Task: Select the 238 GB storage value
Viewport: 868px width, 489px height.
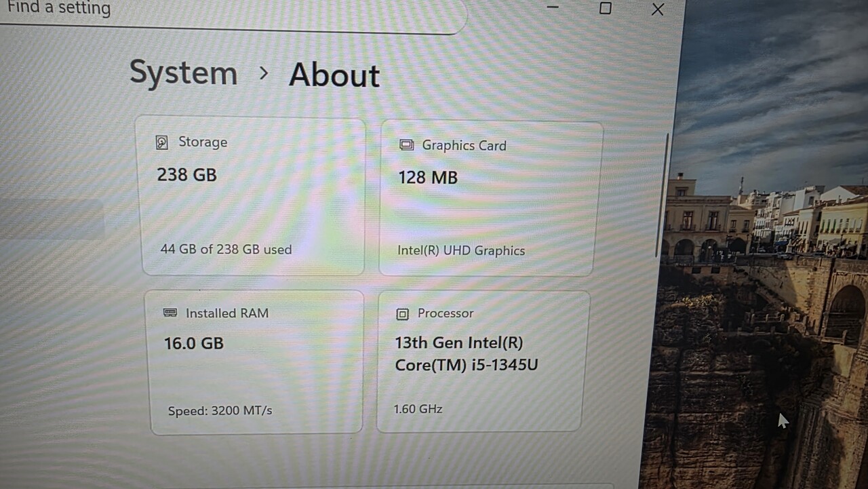Action: [186, 175]
